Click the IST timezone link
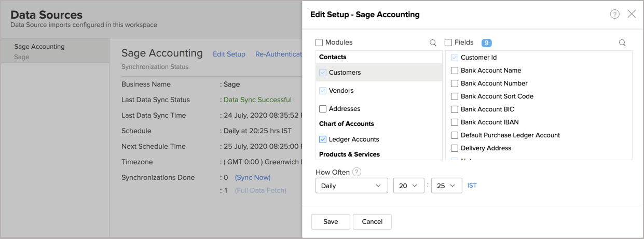644x239 pixels. coord(472,185)
